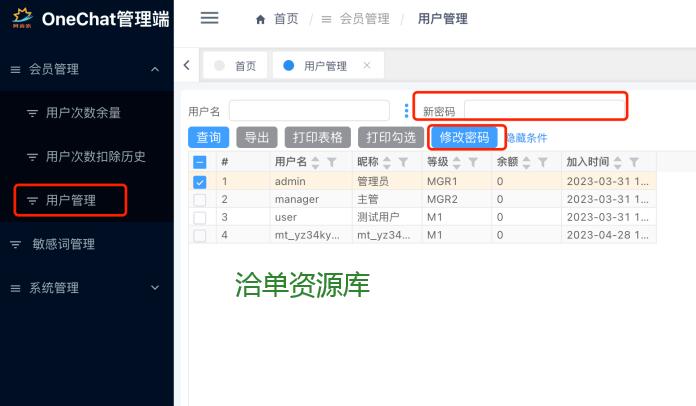Sort the 用户名 column
696x406 pixels.
click(x=315, y=162)
